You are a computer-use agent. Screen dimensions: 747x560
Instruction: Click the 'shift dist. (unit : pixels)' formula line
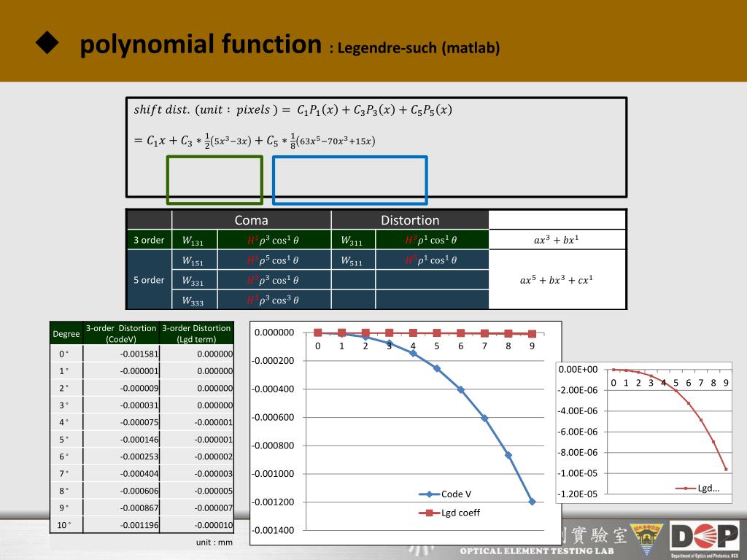(x=293, y=110)
